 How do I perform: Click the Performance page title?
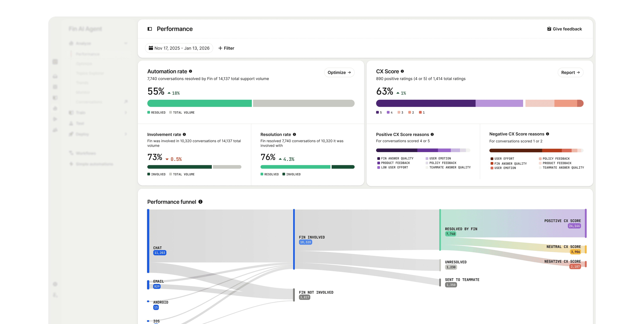(x=175, y=29)
